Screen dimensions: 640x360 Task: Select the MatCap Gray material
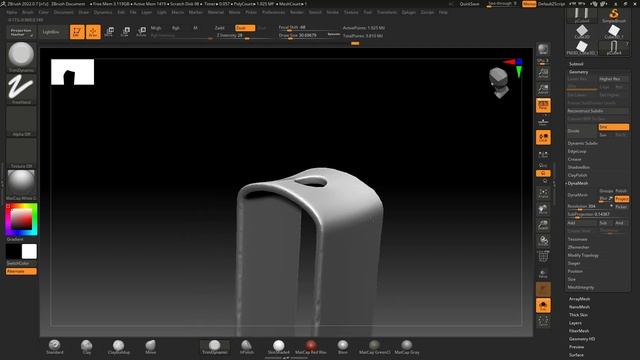[x=407, y=347]
